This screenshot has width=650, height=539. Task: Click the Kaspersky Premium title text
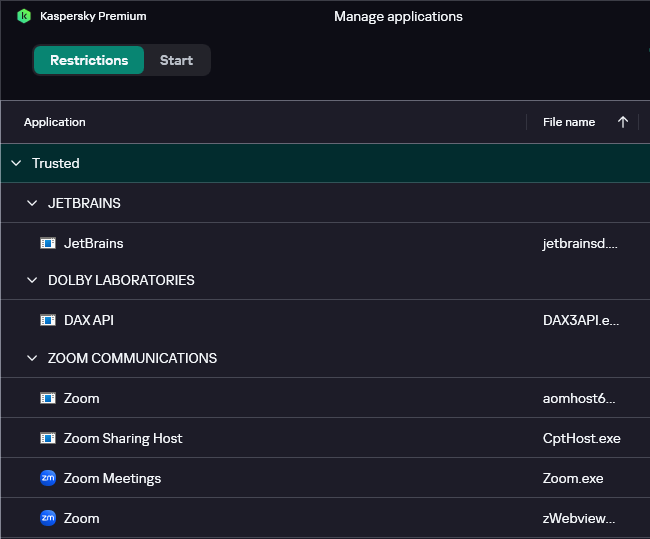point(93,16)
